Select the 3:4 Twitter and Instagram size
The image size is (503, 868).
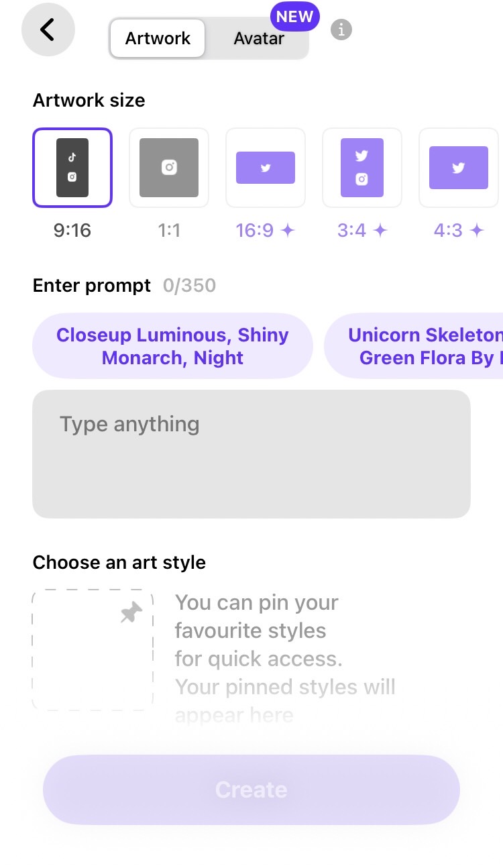(362, 168)
